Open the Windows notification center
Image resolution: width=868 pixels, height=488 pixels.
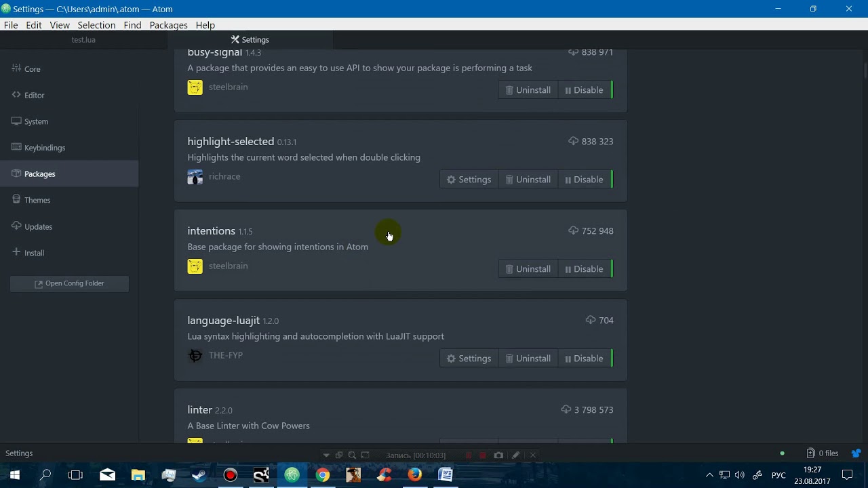848,475
